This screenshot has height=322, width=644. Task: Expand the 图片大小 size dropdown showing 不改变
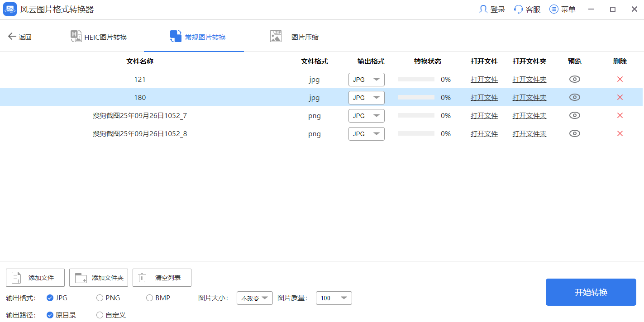click(254, 298)
